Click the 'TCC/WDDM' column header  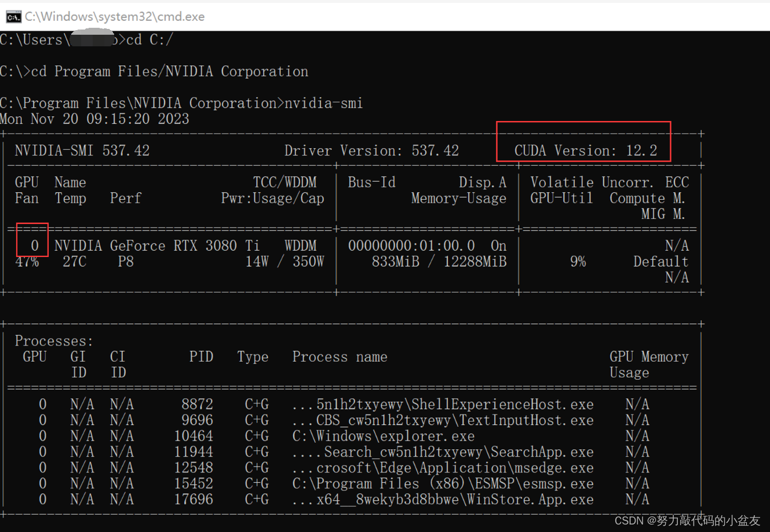pos(285,182)
